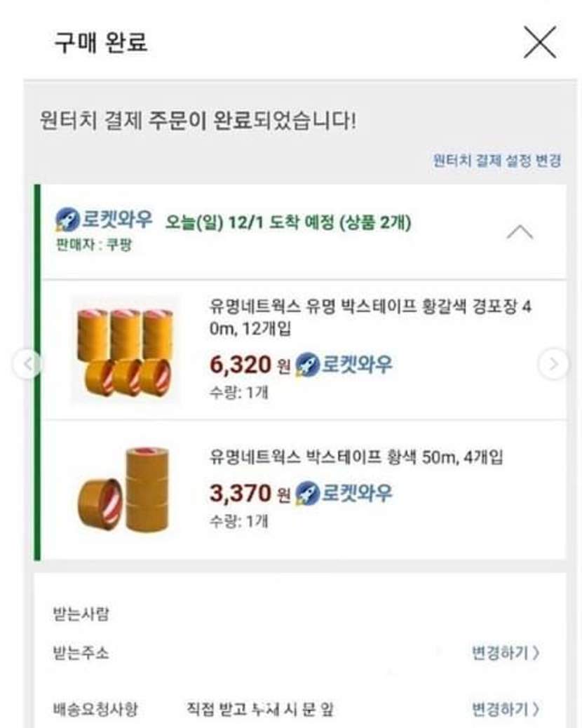This screenshot has width=582, height=728.
Task: Click the 3,370 원 price
Action: 249,494
